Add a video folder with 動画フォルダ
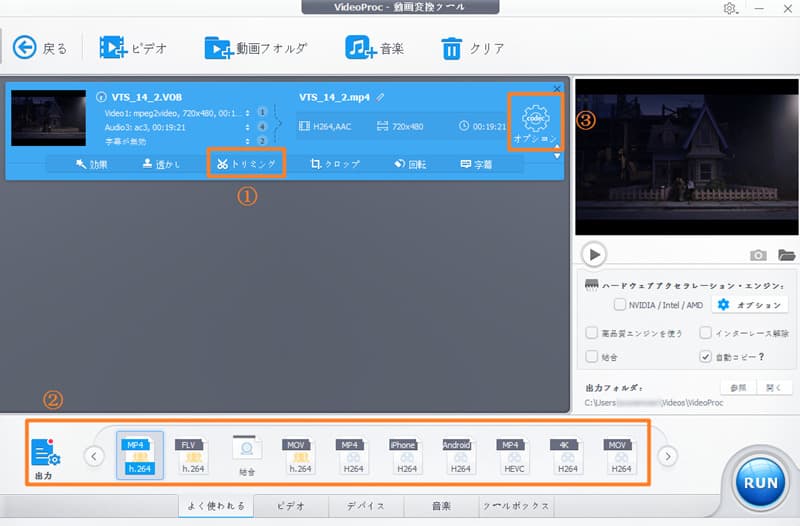This screenshot has height=526, width=800. click(256, 48)
